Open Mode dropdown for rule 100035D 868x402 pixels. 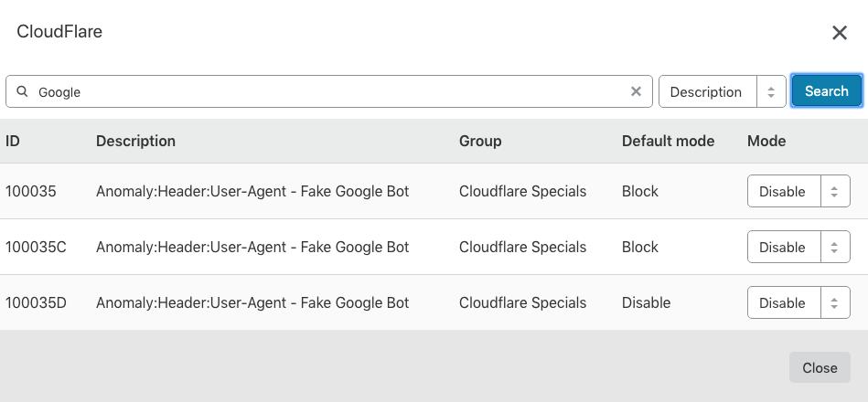[798, 302]
